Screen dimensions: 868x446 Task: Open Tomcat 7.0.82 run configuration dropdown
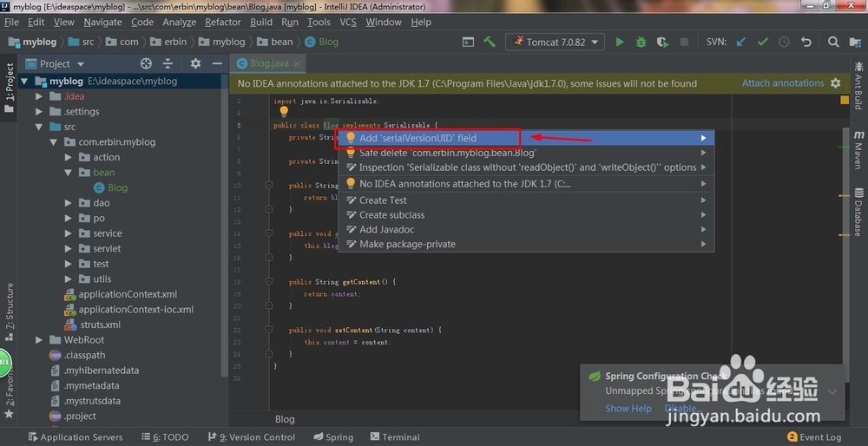point(555,42)
